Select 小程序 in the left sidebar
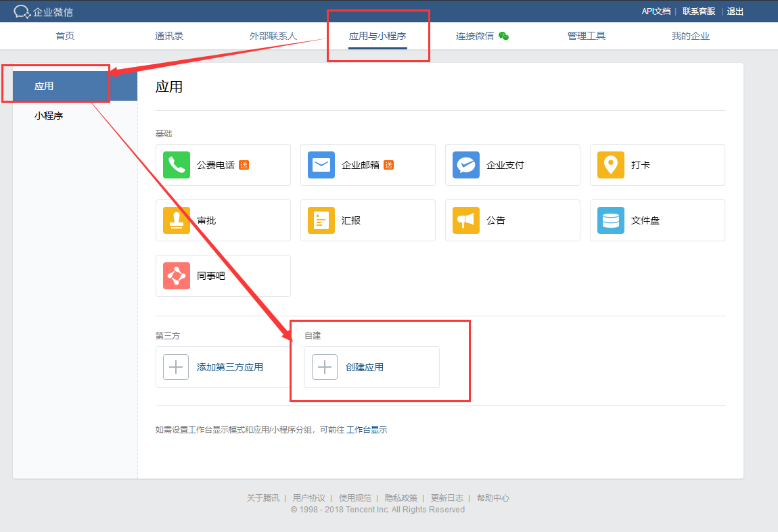This screenshot has height=532, width=778. pos(49,116)
